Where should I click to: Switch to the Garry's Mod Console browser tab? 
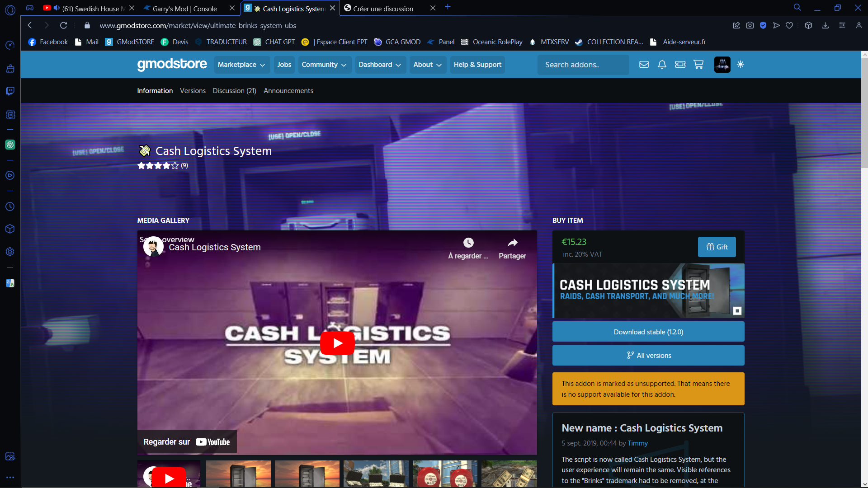click(185, 8)
